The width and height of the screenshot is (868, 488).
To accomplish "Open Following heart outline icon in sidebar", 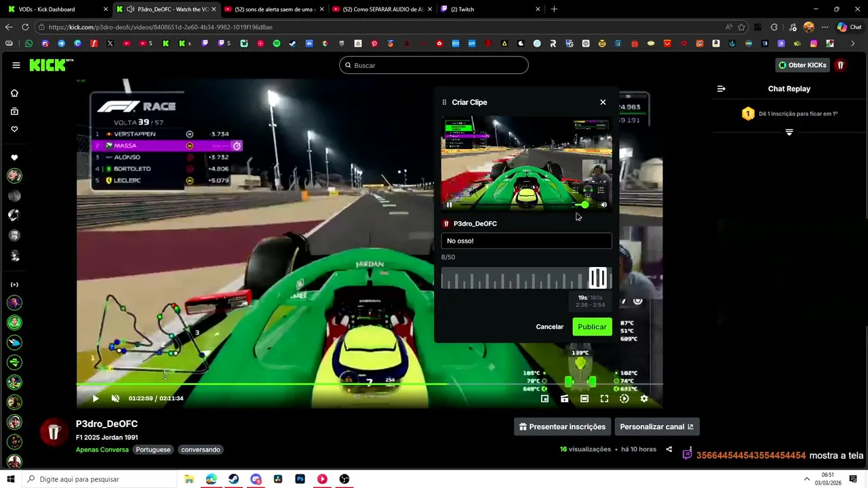I will (14, 129).
